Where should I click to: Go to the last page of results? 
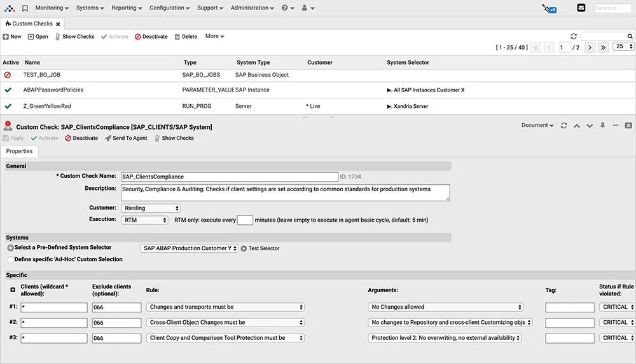click(x=603, y=48)
